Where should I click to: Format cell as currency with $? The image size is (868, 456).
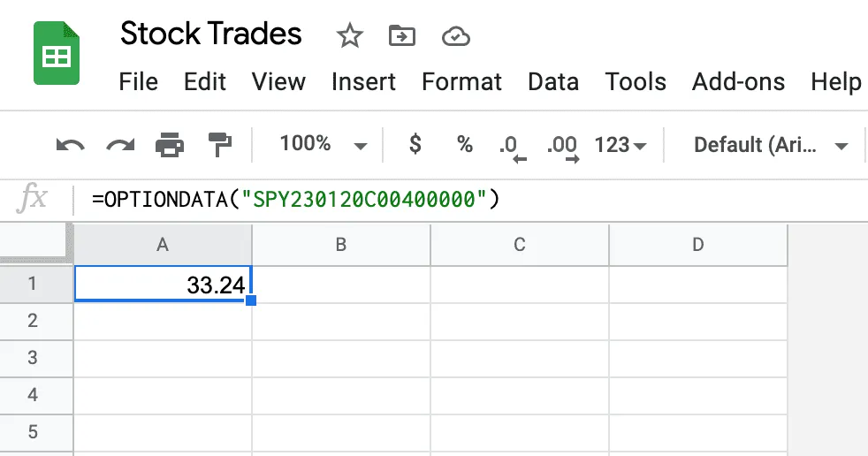415,144
